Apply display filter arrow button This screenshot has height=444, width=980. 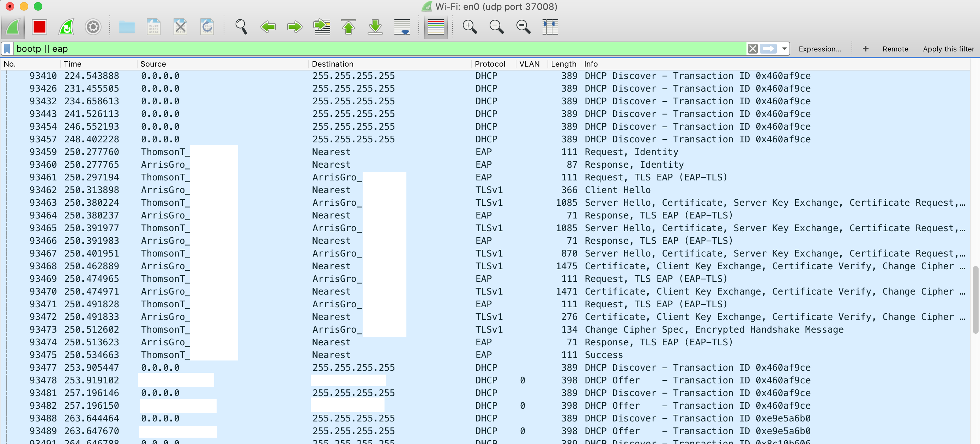tap(768, 49)
